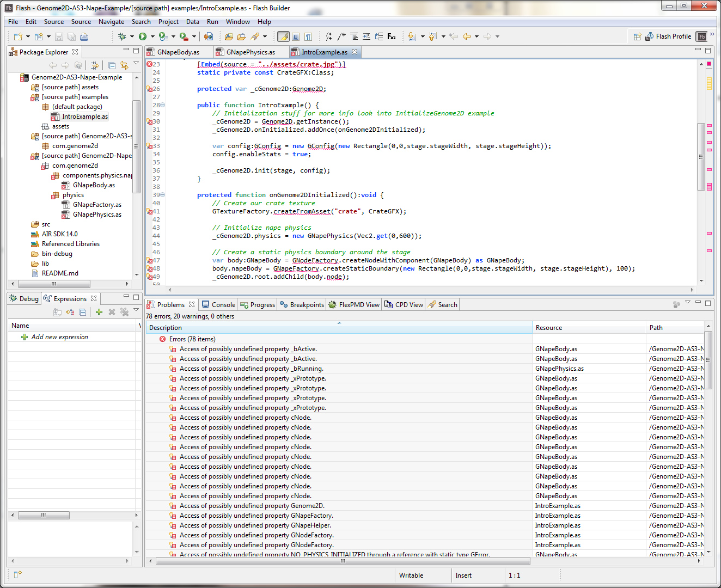
Task: Select README.md in Package Explorer
Action: point(60,273)
